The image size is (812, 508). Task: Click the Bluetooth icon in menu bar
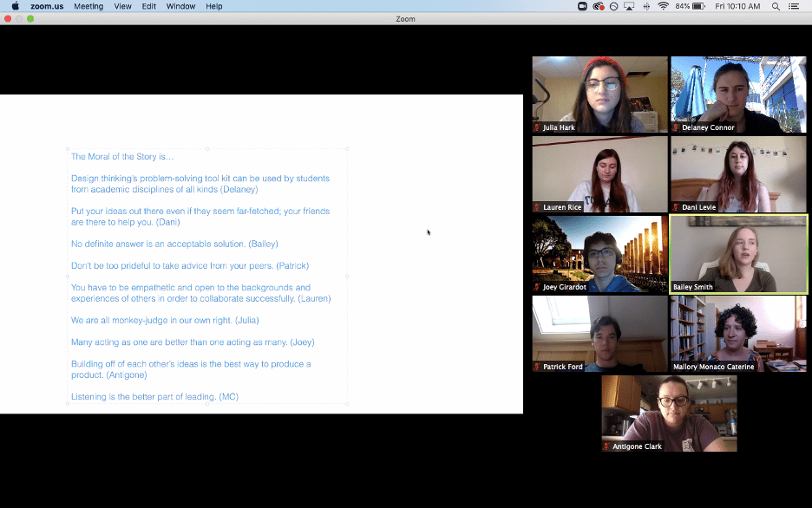click(x=646, y=6)
